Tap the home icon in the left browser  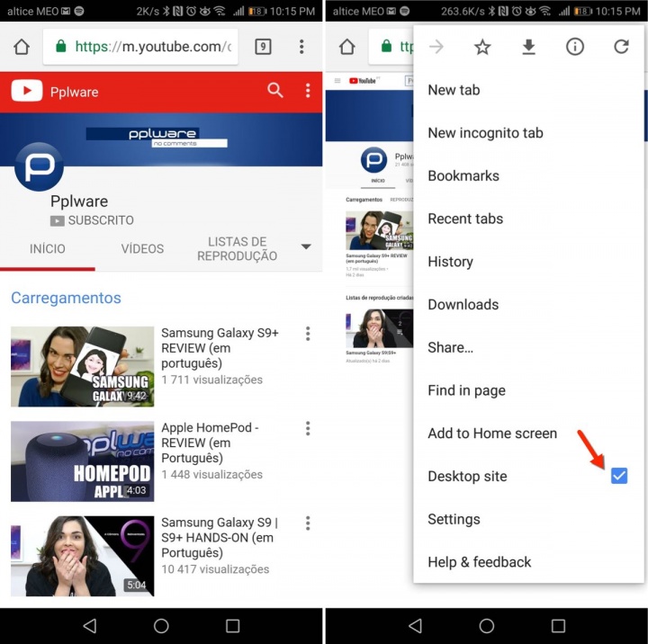click(22, 47)
